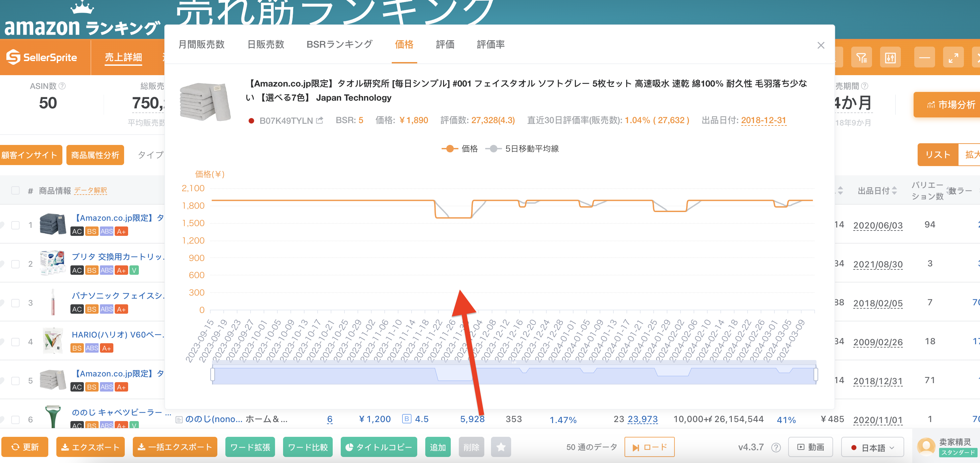Click the ABS badge on row 3
The height and width of the screenshot is (463, 980).
[107, 309]
